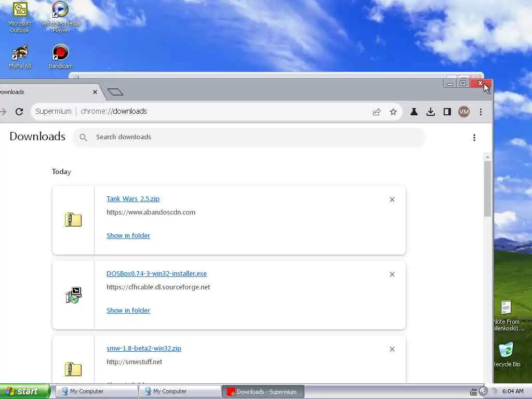Expand hidden system tray icons arrow
532x399 pixels.
[x=484, y=392]
